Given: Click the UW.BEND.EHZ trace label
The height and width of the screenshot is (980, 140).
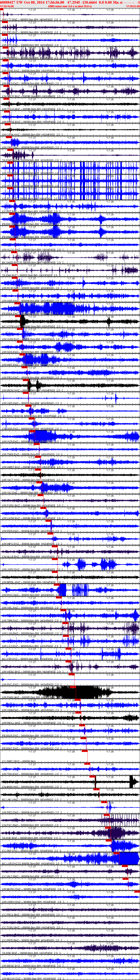Looking at the screenshot, I should coord(32,967).
